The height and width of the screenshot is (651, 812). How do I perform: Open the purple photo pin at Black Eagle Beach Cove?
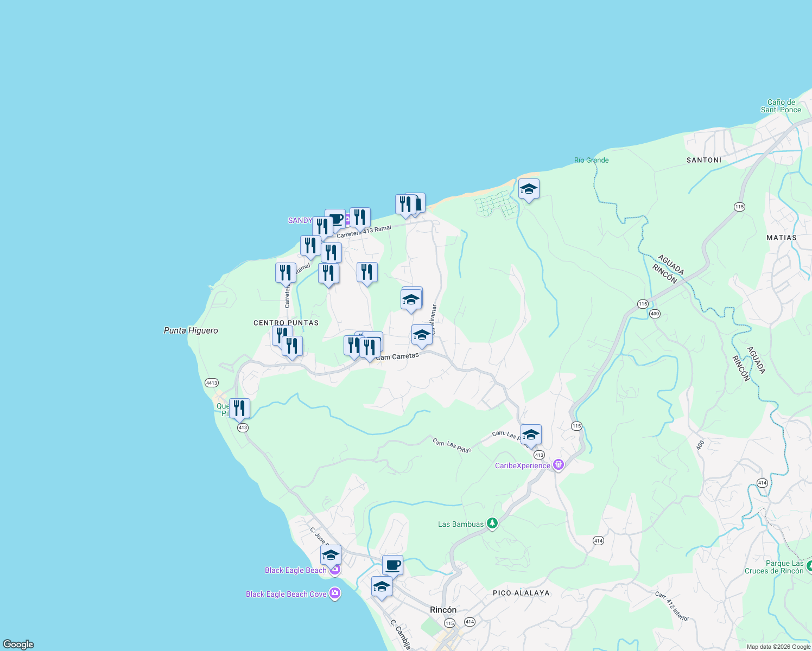[335, 594]
